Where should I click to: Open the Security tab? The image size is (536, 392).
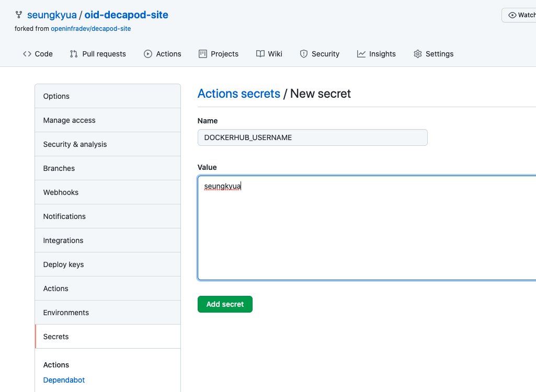[320, 54]
